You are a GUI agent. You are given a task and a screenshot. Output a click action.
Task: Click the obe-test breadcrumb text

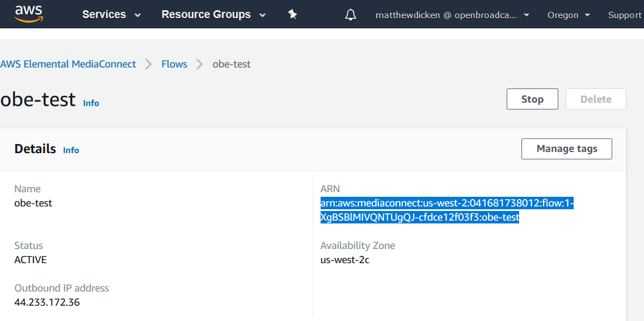click(231, 64)
